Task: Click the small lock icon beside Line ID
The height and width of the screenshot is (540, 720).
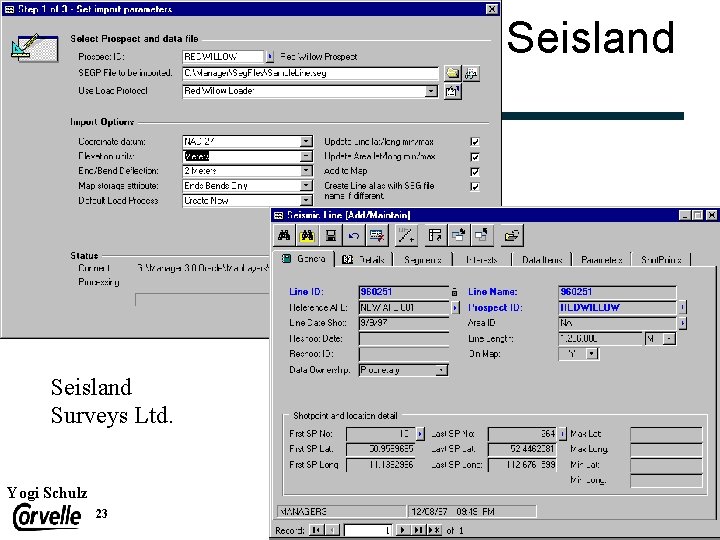Action: click(454, 292)
